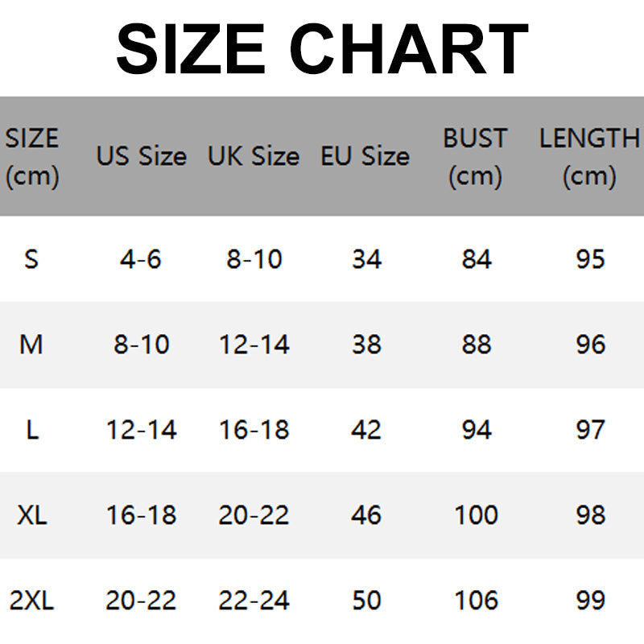Image resolution: width=644 pixels, height=644 pixels.
Task: Click EU size 42 cell
Action: (x=366, y=430)
